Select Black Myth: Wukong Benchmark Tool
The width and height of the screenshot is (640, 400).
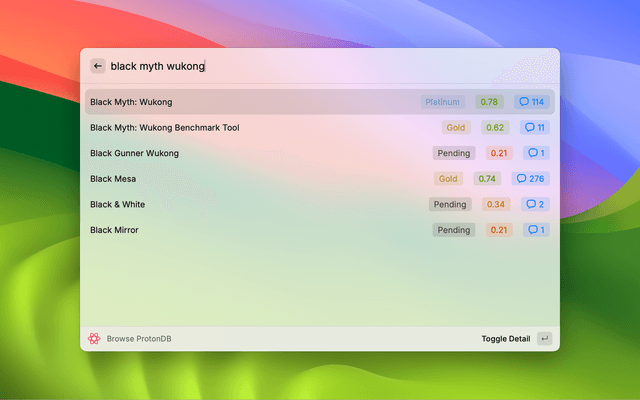tap(164, 128)
